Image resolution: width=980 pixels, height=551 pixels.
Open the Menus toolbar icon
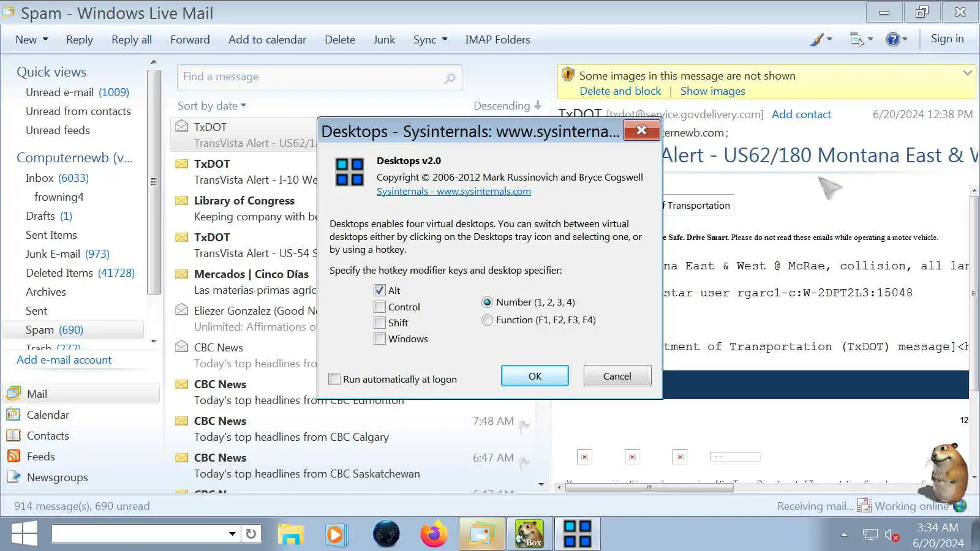857,39
